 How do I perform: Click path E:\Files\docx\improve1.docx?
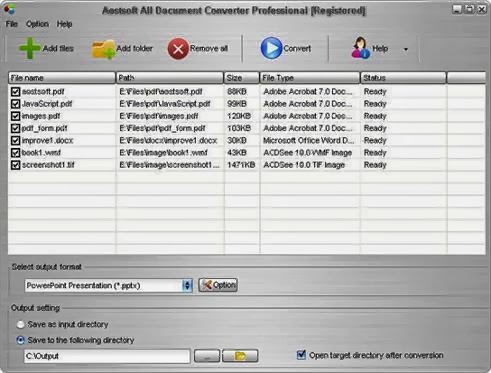click(x=168, y=140)
